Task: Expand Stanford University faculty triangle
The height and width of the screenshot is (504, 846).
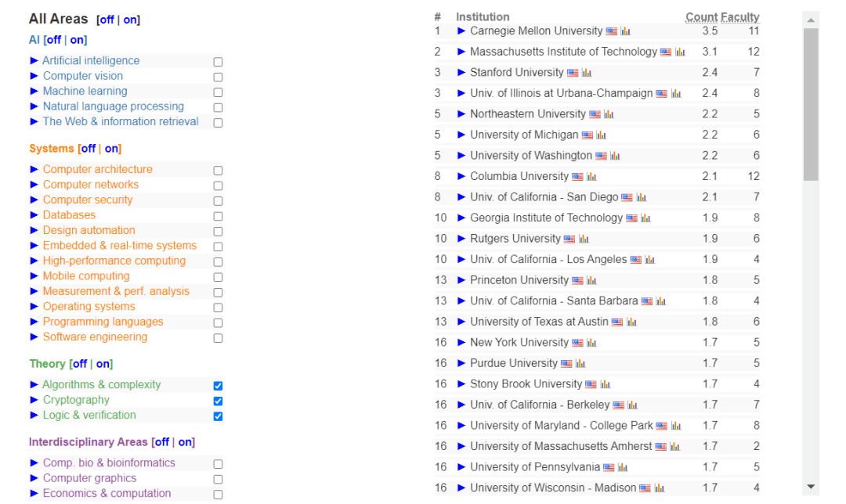Action: pos(461,72)
